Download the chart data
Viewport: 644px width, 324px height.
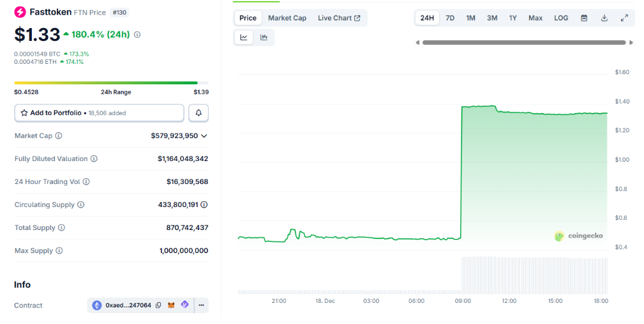pyautogui.click(x=604, y=18)
